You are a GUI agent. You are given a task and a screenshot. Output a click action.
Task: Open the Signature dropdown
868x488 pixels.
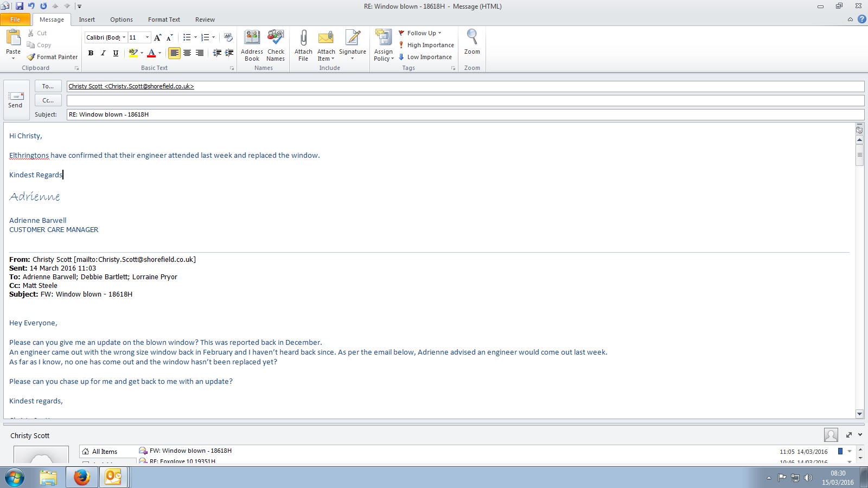pyautogui.click(x=353, y=46)
